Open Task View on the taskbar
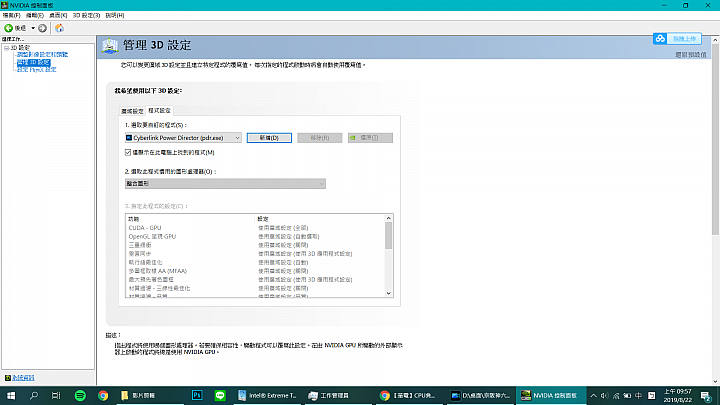Viewport: 720px width, 405px height. point(56,395)
